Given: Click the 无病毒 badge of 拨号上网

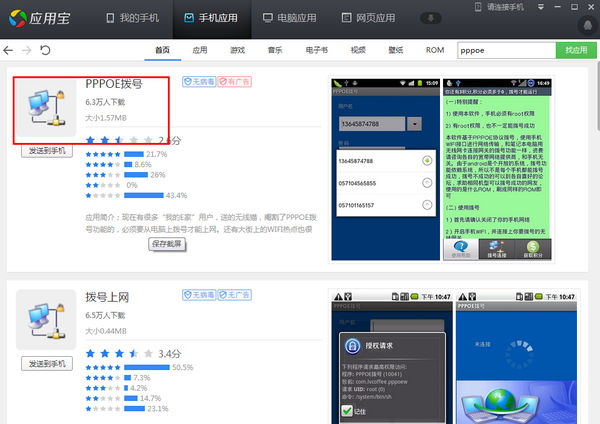Looking at the screenshot, I should [199, 295].
